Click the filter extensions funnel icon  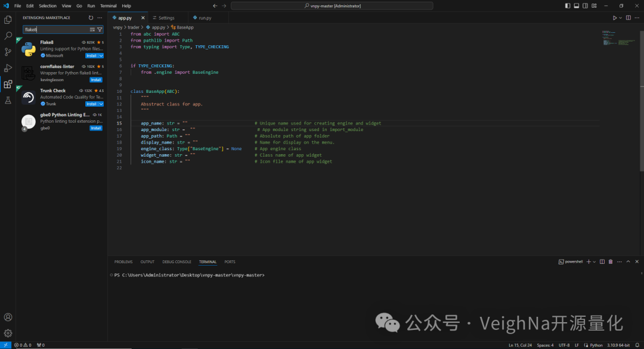click(100, 29)
